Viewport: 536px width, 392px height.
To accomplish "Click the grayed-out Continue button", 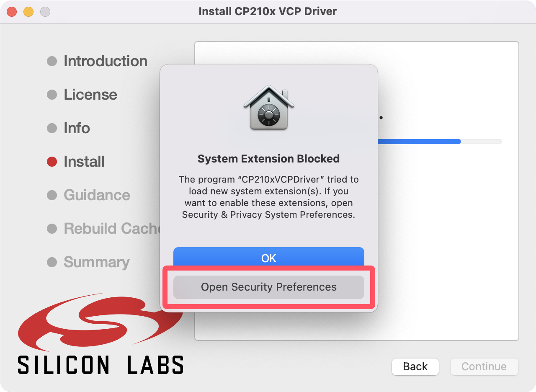I will 484,366.
